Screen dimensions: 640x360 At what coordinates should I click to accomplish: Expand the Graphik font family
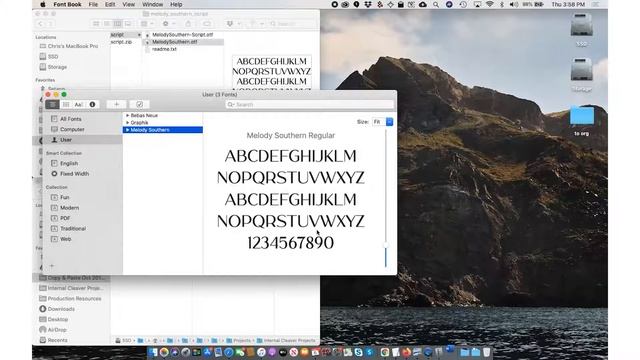click(127, 122)
